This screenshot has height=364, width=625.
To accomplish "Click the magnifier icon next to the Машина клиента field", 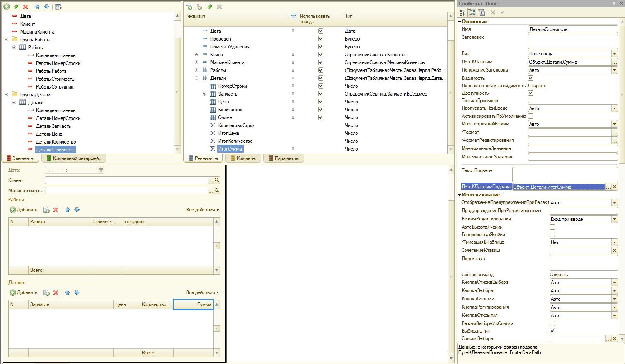I will [217, 191].
